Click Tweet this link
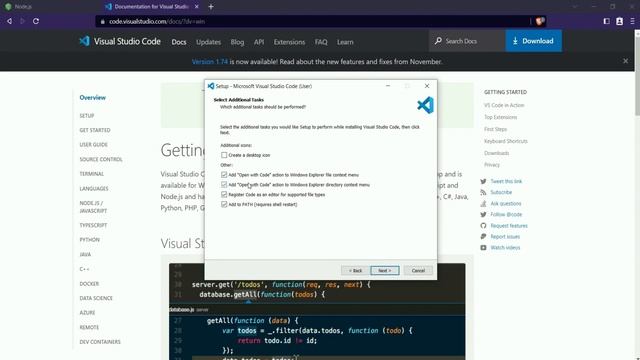The width and height of the screenshot is (640, 360). [x=506, y=181]
